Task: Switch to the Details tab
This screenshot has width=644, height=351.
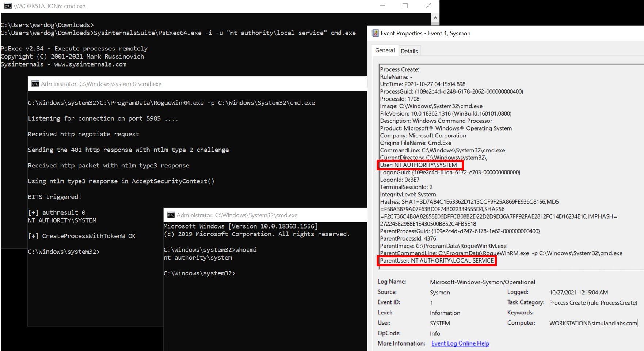Action: [x=409, y=51]
